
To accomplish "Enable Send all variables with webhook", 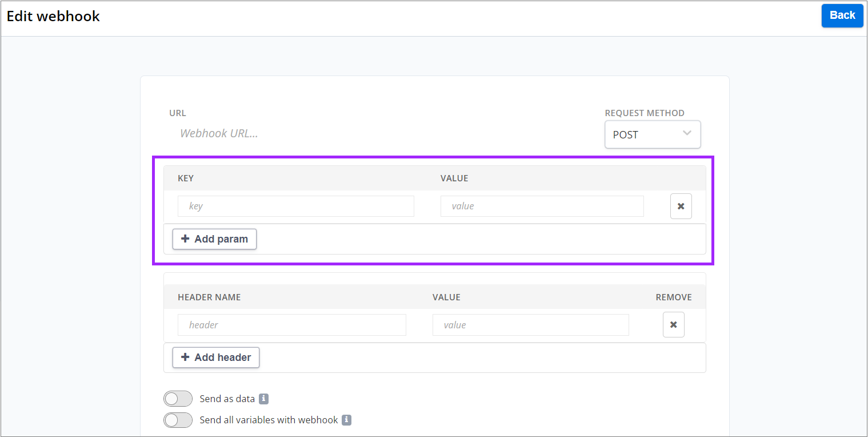I will [x=178, y=420].
